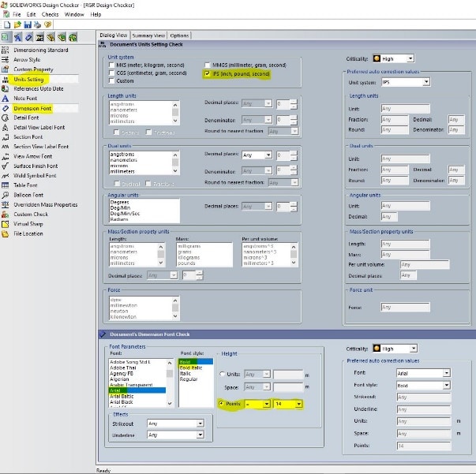
Task: Click the New document toolbar icon
Action: point(7,24)
